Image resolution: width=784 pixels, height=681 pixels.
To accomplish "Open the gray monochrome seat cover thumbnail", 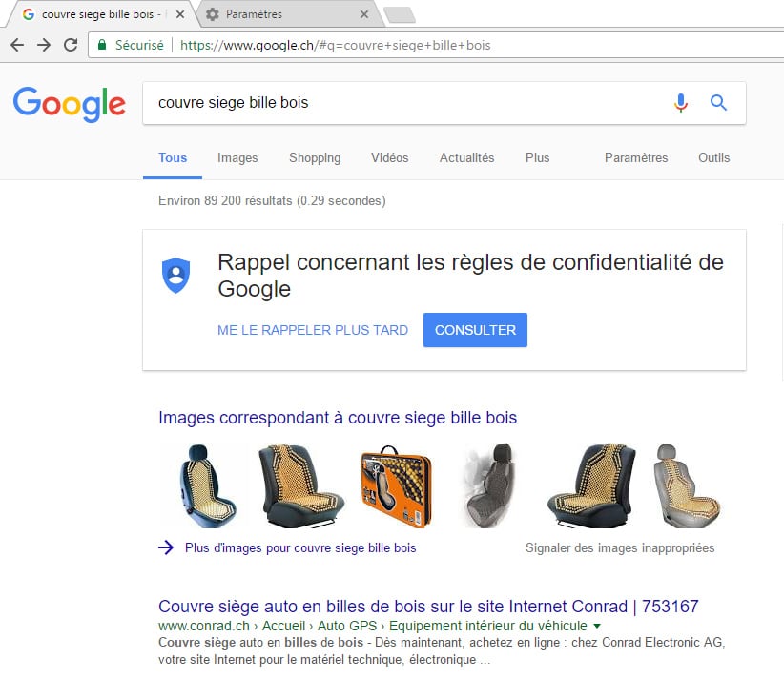I will coord(489,486).
